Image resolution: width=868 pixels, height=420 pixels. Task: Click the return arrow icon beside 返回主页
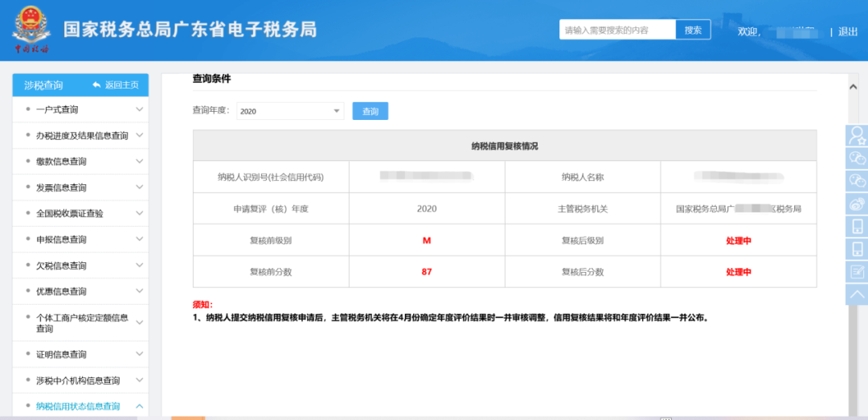click(x=96, y=84)
